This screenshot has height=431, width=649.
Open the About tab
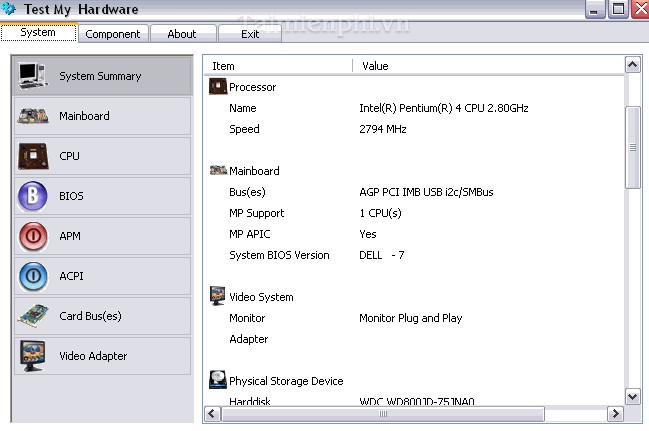182,34
